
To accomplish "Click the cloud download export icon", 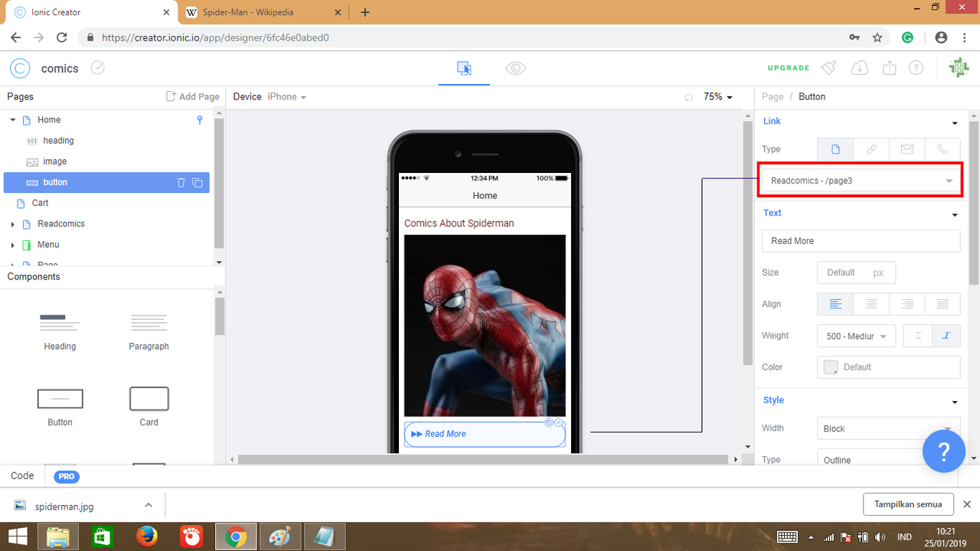I will click(859, 68).
